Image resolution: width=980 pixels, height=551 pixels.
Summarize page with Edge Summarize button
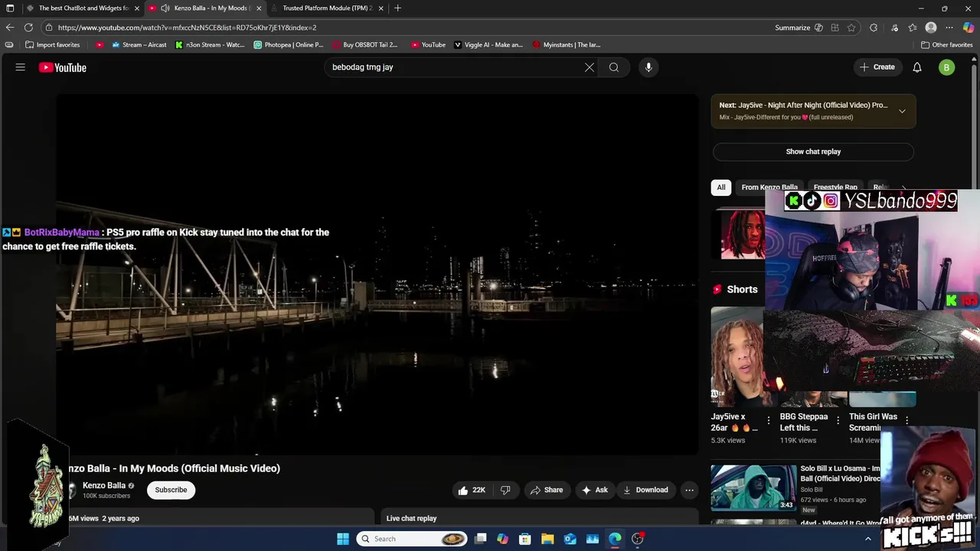click(792, 28)
